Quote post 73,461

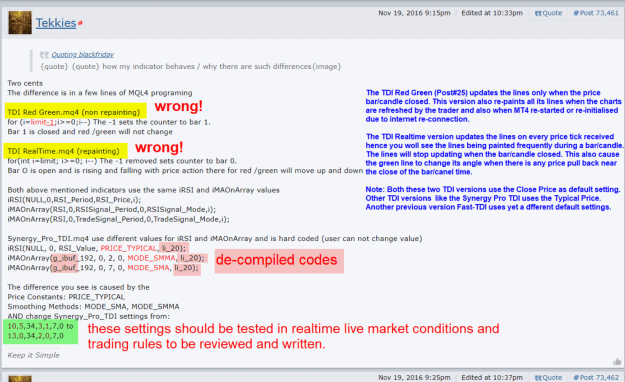(548, 13)
